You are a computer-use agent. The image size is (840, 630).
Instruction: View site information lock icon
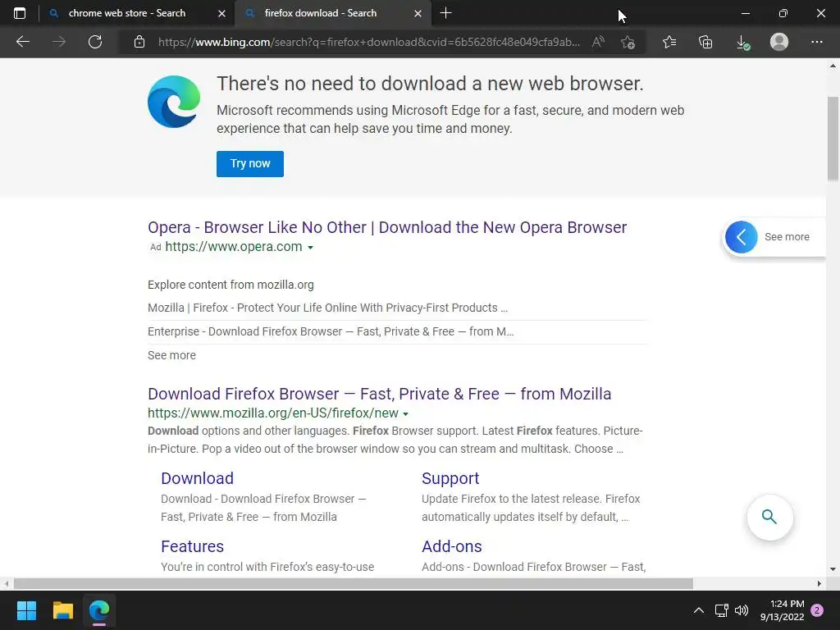[x=139, y=42]
